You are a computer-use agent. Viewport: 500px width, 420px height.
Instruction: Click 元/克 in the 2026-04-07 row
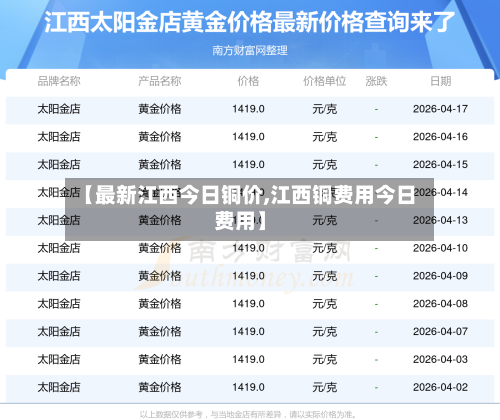pos(325,332)
